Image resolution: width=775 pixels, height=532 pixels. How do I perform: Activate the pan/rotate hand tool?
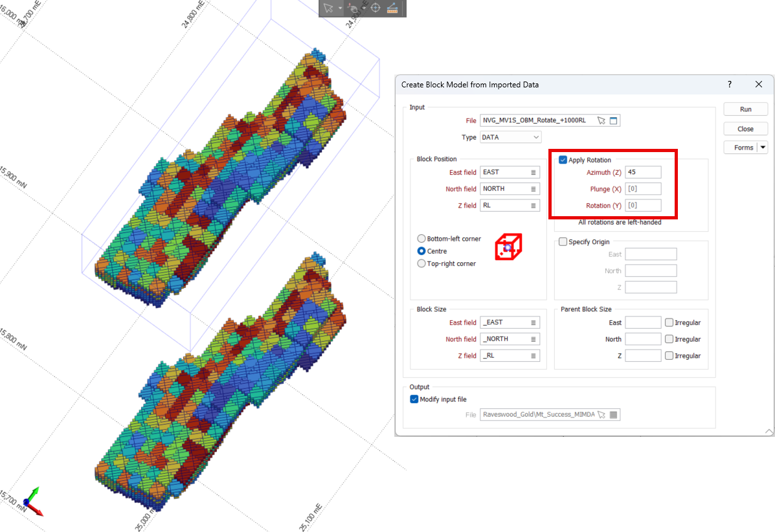(354, 8)
